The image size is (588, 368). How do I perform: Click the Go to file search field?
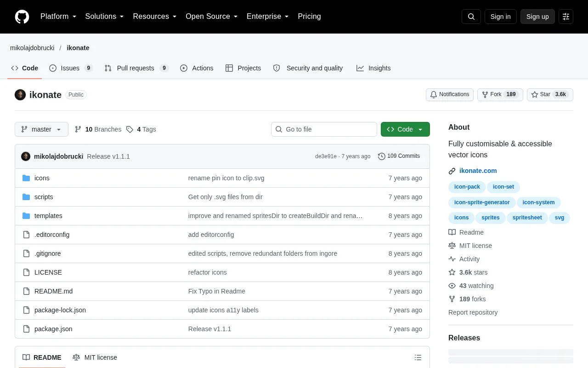(324, 129)
